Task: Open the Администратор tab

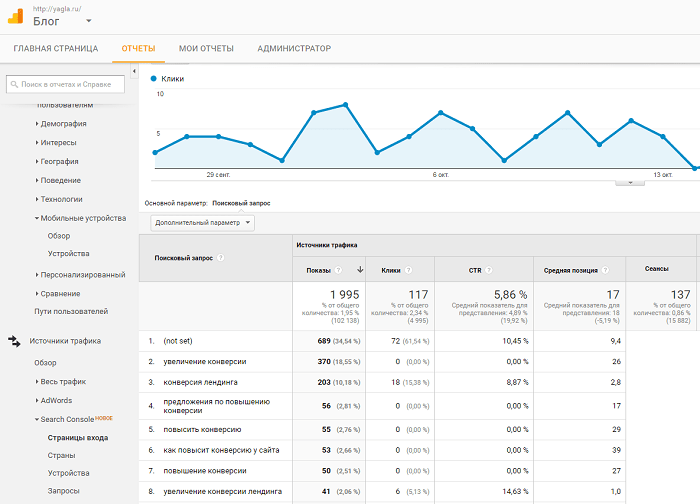Action: click(x=293, y=48)
